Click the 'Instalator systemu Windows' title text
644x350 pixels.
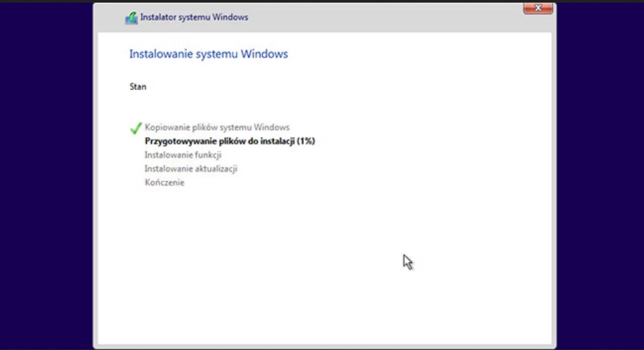tap(194, 17)
